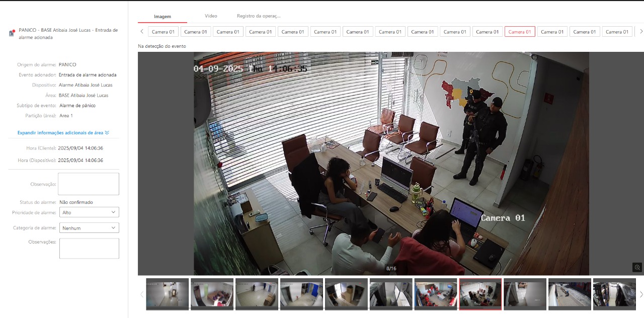Select the first thumbnail in the strip
This screenshot has width=644, height=318.
click(168, 294)
